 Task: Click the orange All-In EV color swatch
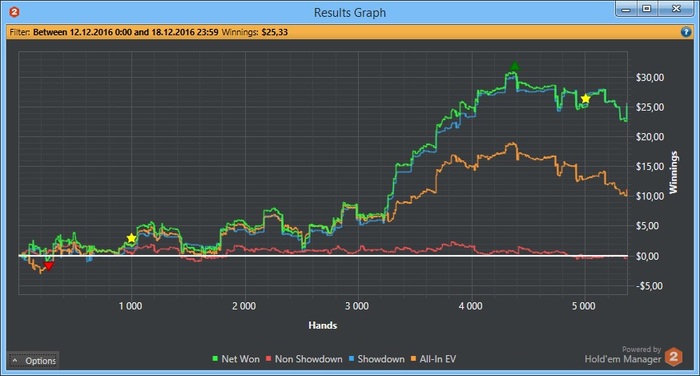click(x=413, y=359)
